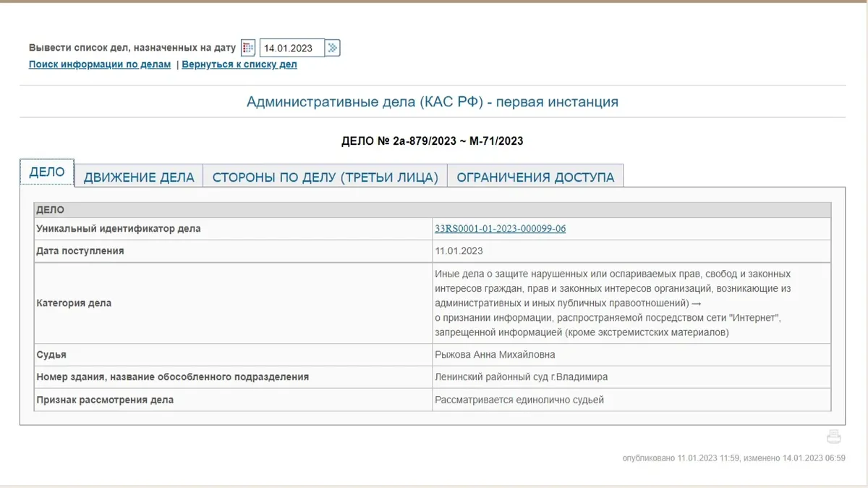This screenshot has width=868, height=488.
Task: Click the arrow button to show cases
Action: pos(333,48)
